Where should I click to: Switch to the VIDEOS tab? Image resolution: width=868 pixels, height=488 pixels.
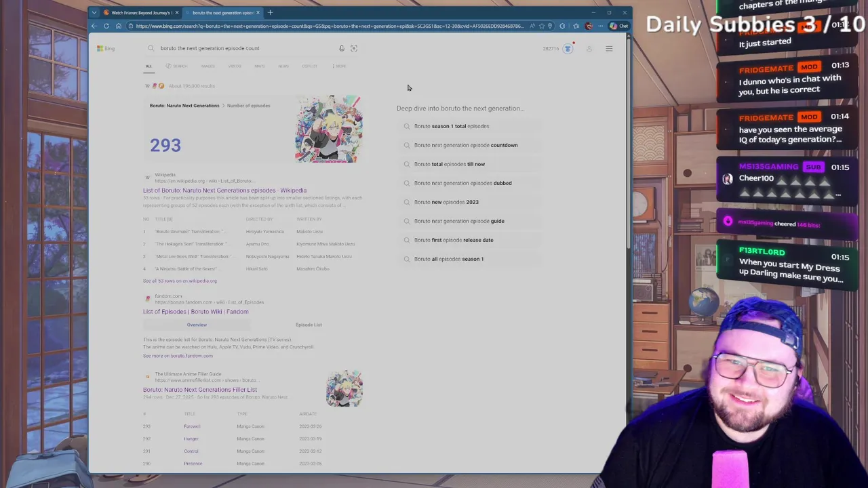coord(235,66)
